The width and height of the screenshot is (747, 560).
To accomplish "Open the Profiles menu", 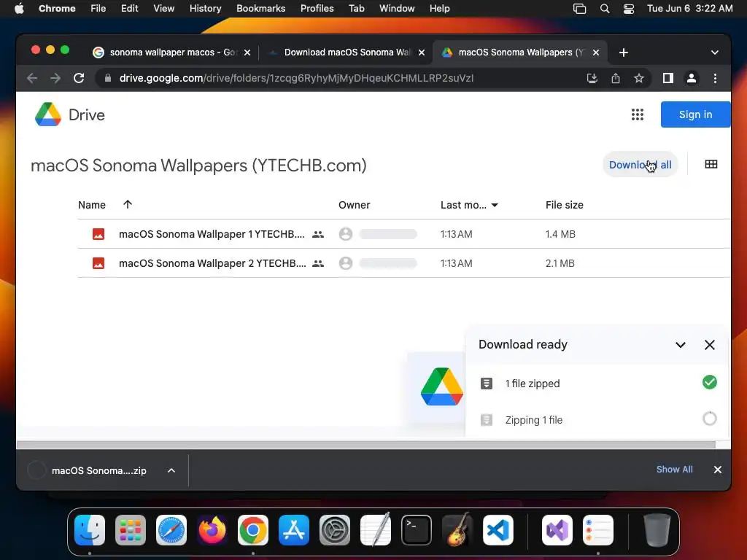I will point(317,9).
